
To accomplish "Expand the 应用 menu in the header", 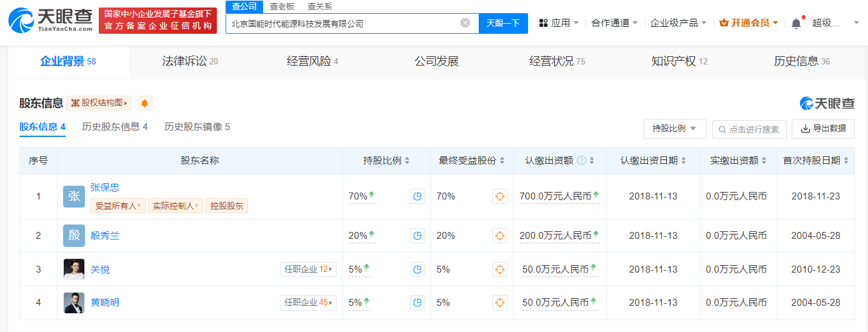I will (558, 23).
